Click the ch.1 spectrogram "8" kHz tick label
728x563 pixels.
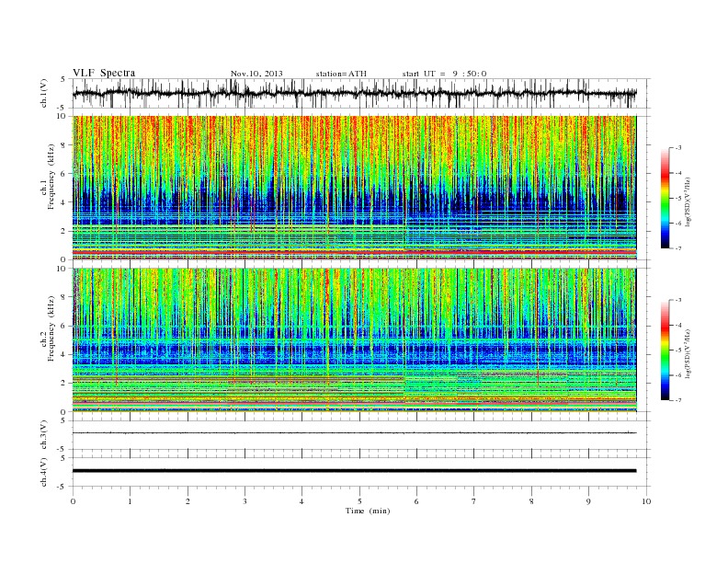pyautogui.click(x=64, y=145)
